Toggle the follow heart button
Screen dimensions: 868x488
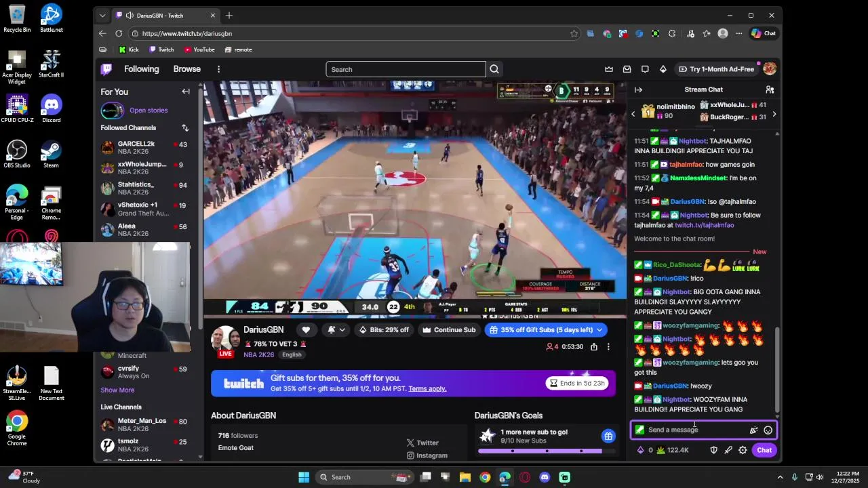point(306,329)
